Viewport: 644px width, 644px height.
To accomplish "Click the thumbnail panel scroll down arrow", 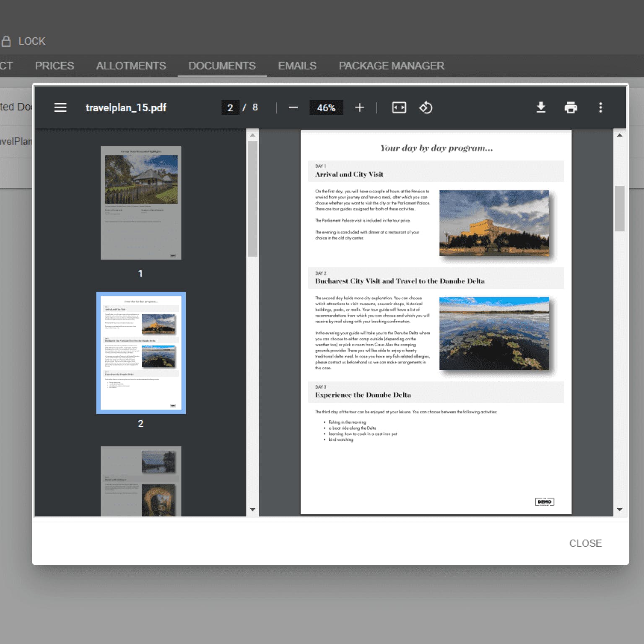I will (x=252, y=510).
